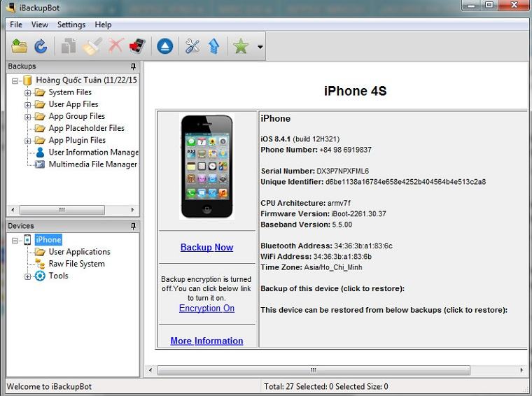Viewport: 532px width, 396px height.
Task: Click the Backups panel scroll left arrow
Action: coord(13,210)
